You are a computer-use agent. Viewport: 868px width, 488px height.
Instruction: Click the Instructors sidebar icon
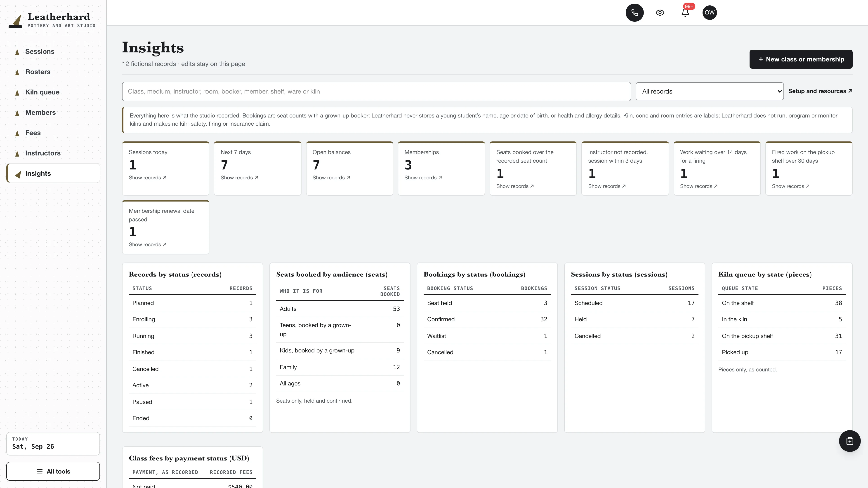tap(17, 153)
